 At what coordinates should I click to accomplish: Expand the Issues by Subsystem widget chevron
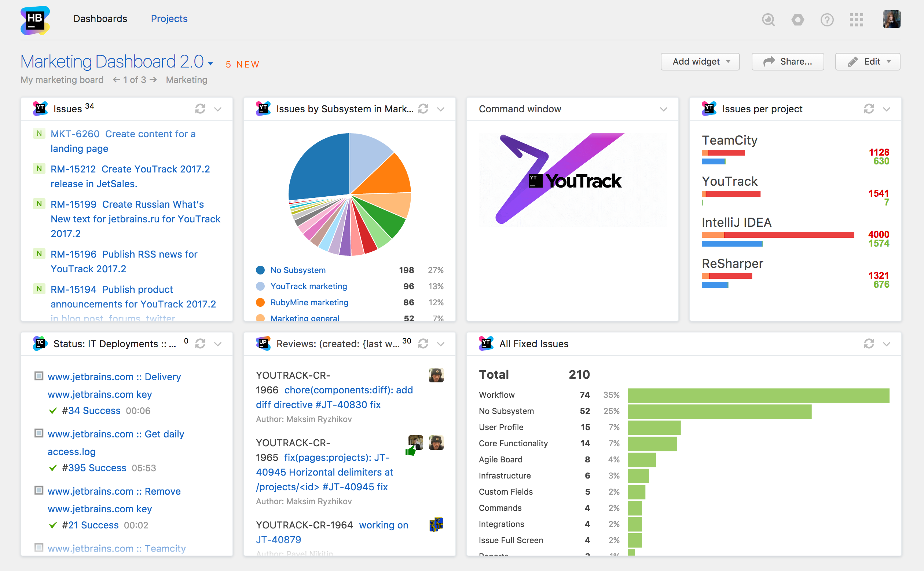(x=441, y=109)
